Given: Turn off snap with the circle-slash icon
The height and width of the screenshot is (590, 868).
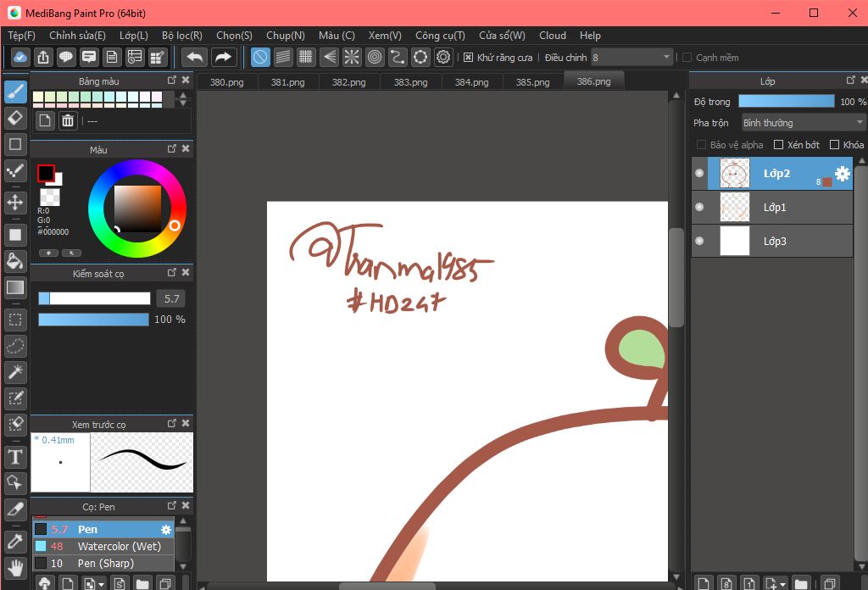Looking at the screenshot, I should [260, 57].
